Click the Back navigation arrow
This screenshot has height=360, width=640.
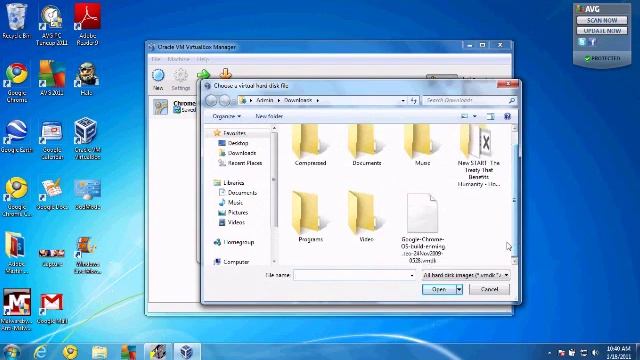(211, 100)
